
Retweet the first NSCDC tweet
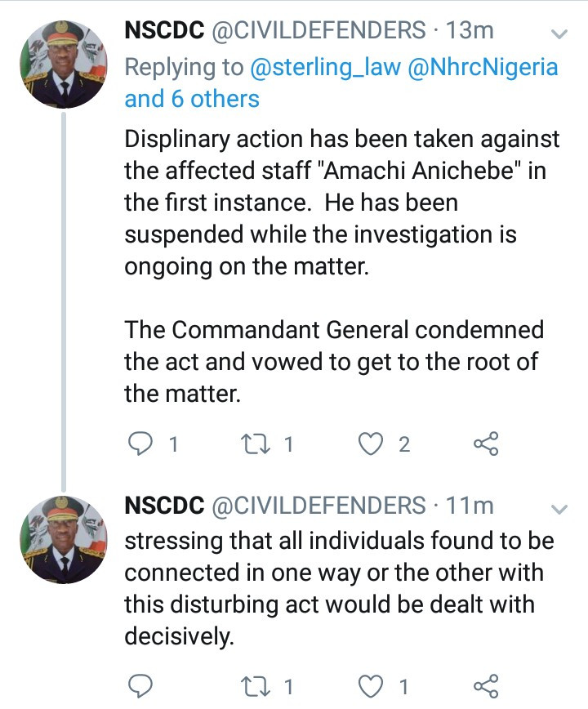(x=256, y=444)
